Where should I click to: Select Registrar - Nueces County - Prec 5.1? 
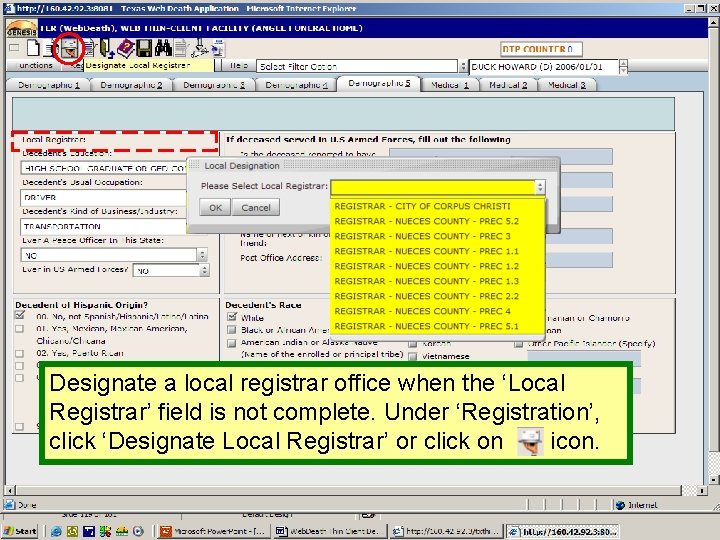pos(438,326)
